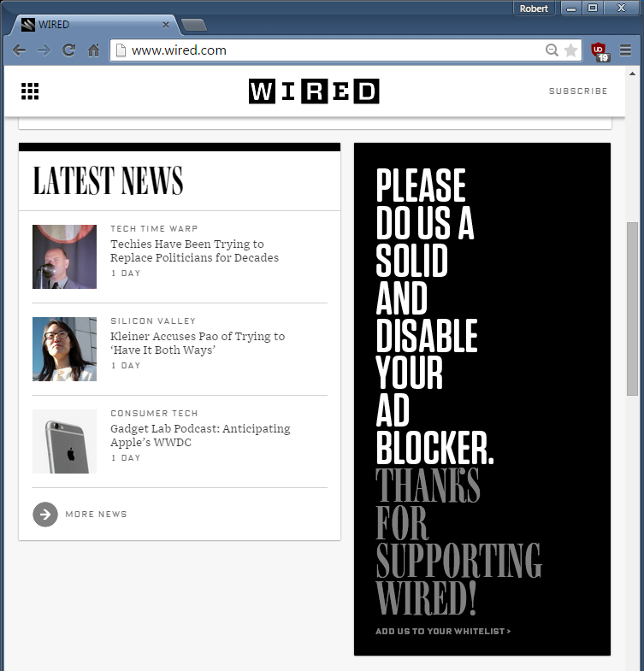The width and height of the screenshot is (644, 671).
Task: Click the iPhone thumbnail image
Action: pos(65,442)
